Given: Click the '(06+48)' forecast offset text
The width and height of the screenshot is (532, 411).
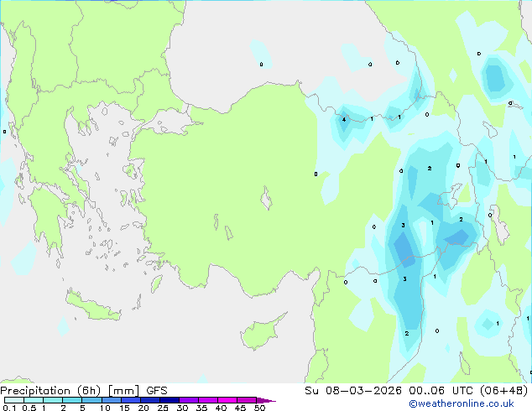Looking at the screenshot, I should pyautogui.click(x=503, y=391).
